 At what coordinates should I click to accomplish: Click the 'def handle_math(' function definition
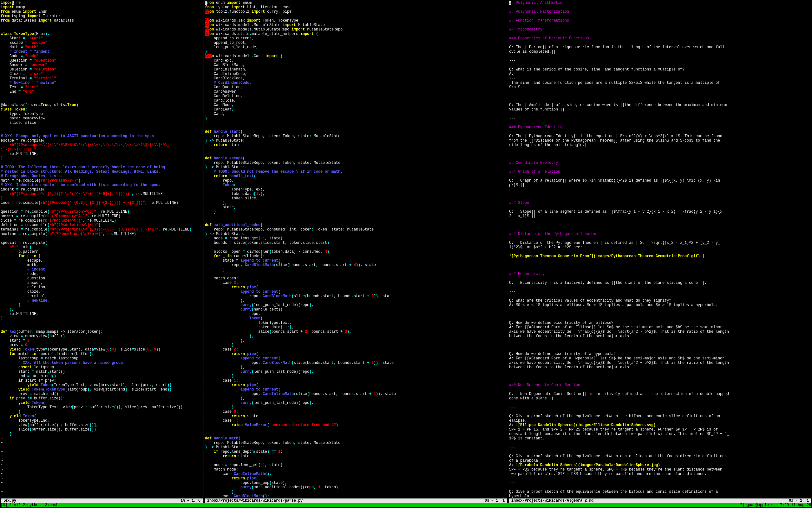click(x=223, y=438)
